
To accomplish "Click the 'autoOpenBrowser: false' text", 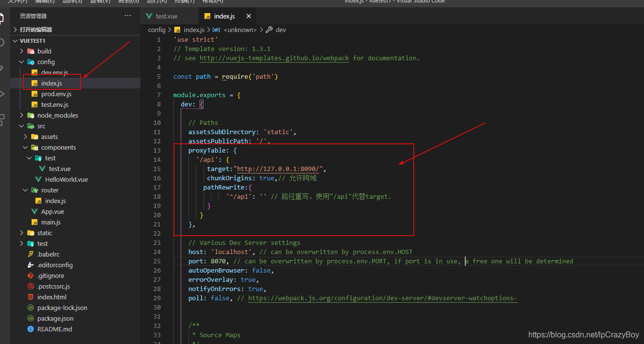I will click(229, 270).
